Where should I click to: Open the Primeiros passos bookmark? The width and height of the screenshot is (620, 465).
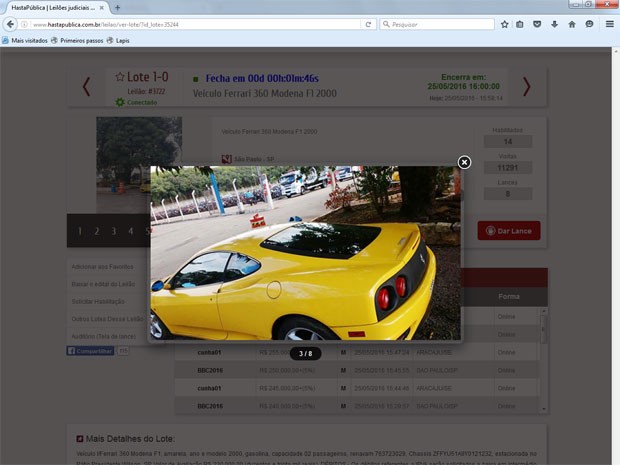point(80,41)
